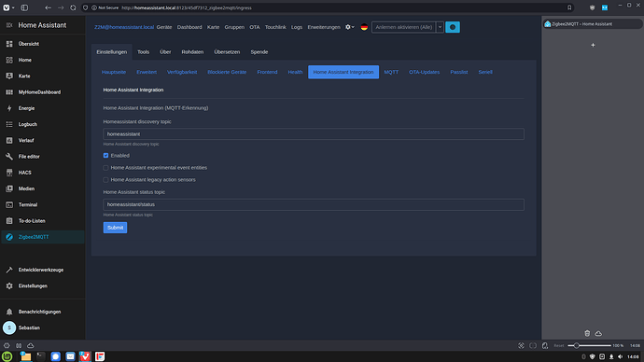Open the Frontend settings tab
644x362 pixels.
click(267, 72)
